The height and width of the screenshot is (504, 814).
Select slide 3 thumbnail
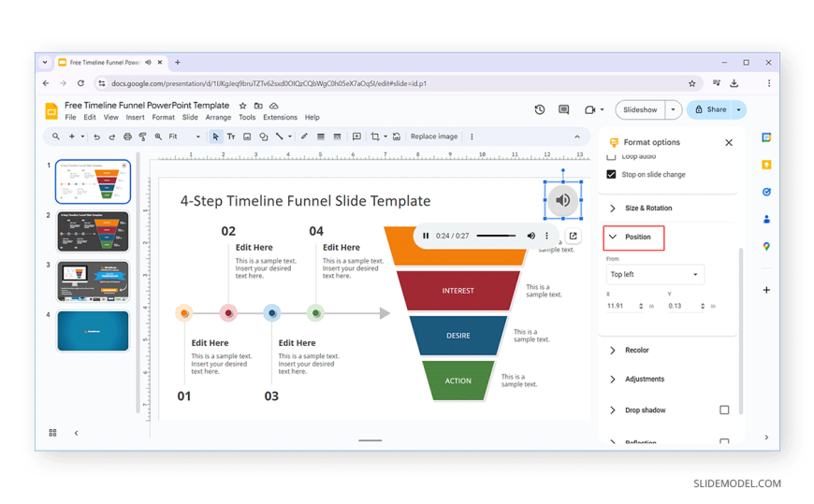click(93, 281)
